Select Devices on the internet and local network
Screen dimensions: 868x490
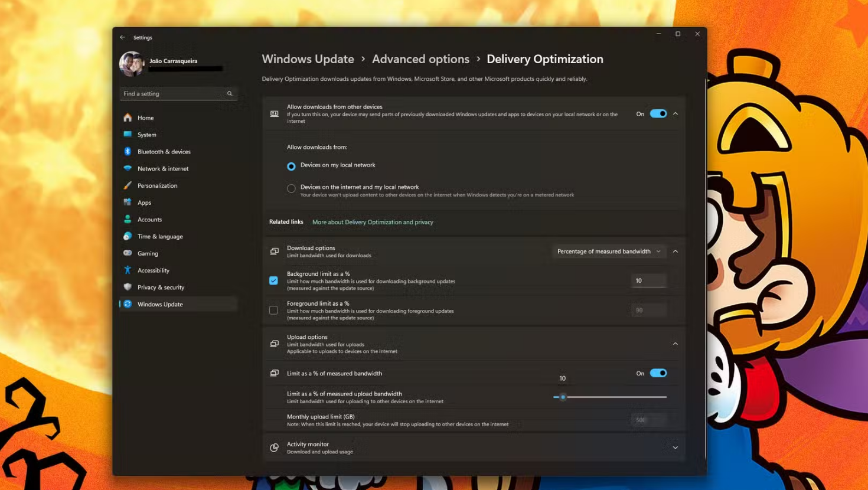[x=291, y=188]
